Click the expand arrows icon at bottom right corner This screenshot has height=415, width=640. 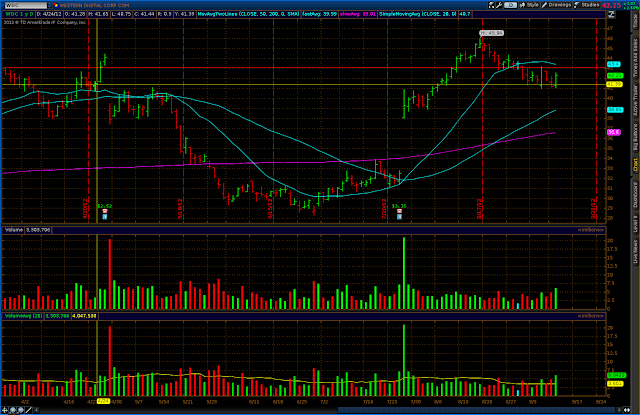pyautogui.click(x=627, y=410)
